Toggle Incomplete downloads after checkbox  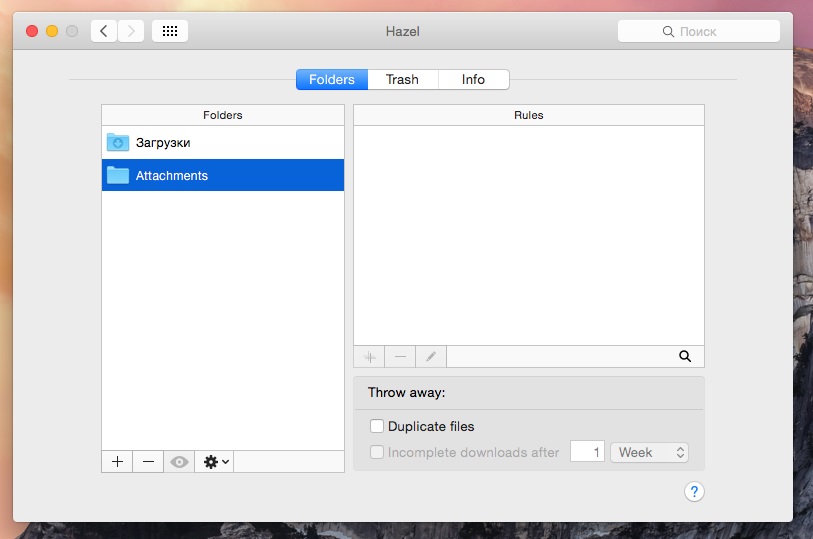pyautogui.click(x=377, y=452)
